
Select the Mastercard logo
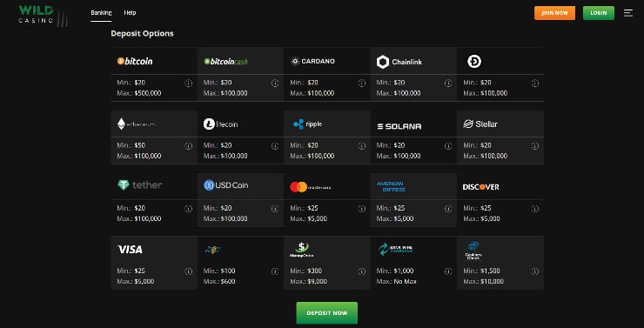click(310, 187)
